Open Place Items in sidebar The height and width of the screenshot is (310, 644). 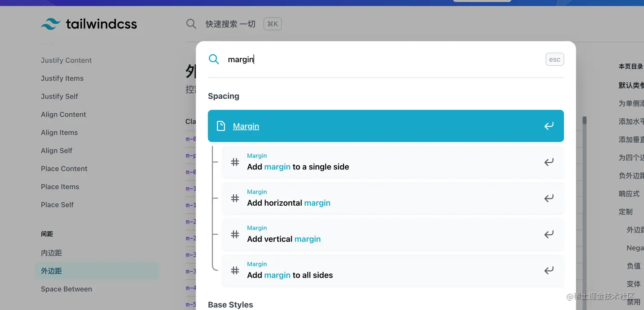[x=60, y=187]
